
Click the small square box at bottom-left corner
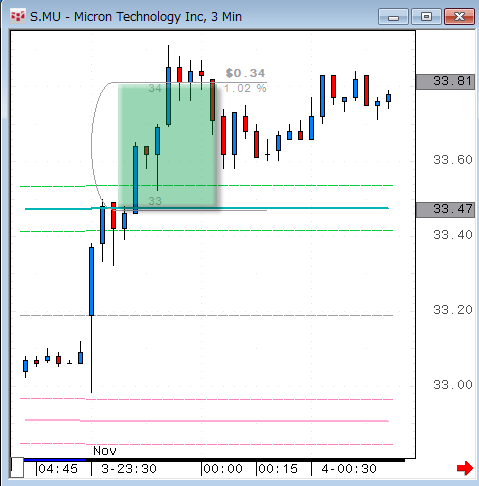17,468
